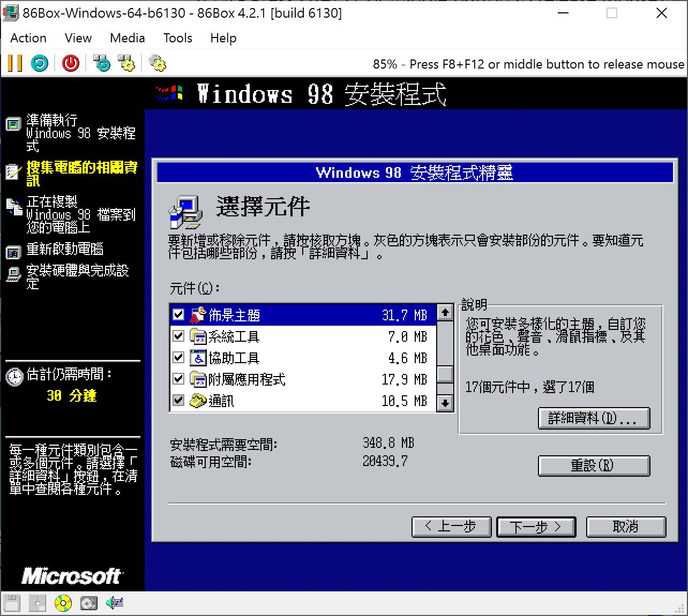688x616 pixels.
Task: Click the 348.8 MB required space value
Action: coord(388,443)
